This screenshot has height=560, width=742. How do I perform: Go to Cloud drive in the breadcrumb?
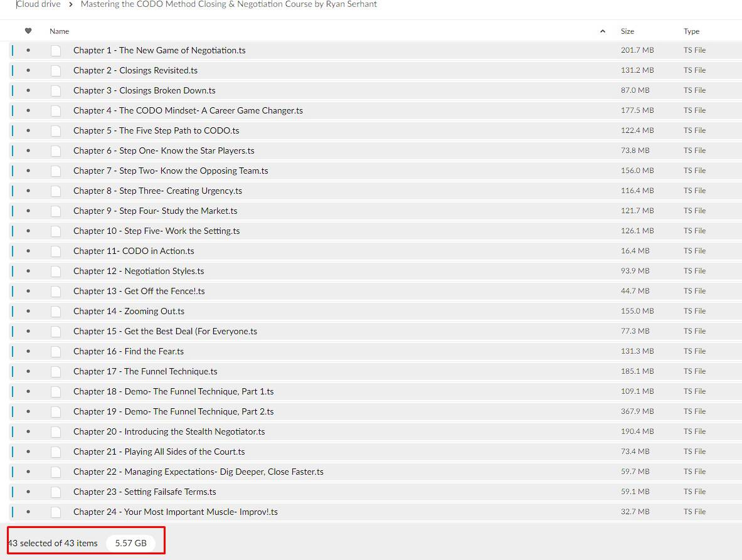tap(38, 4)
